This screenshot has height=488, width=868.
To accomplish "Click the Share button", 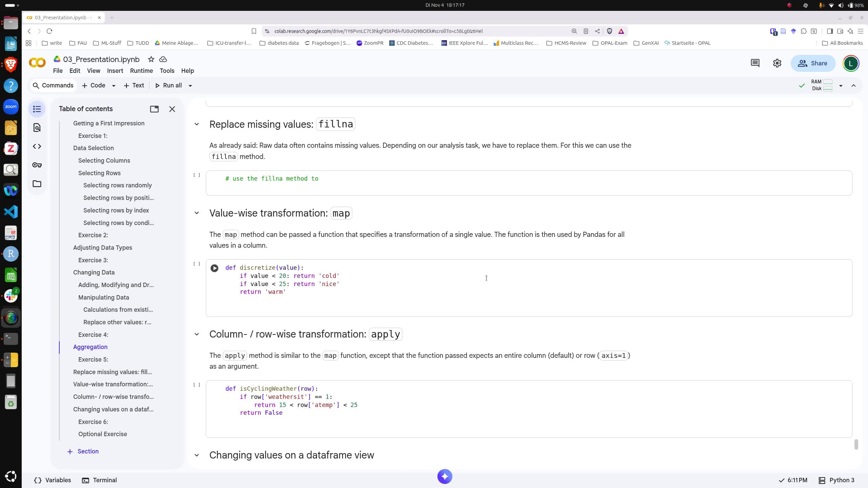I will (813, 63).
